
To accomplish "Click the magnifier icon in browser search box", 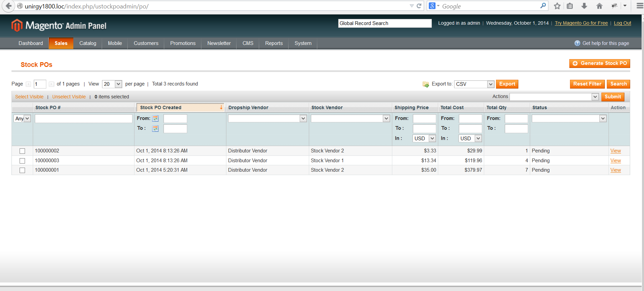I will 543,6.
